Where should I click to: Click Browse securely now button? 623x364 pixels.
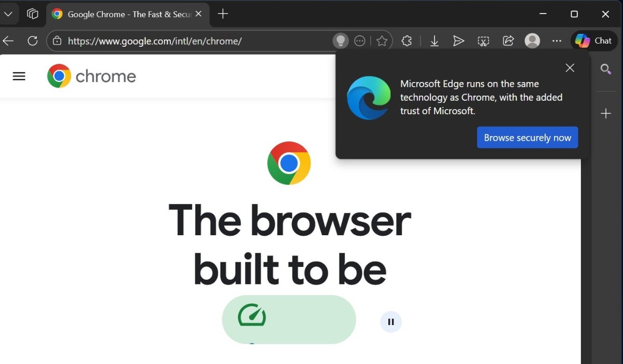[x=527, y=138]
